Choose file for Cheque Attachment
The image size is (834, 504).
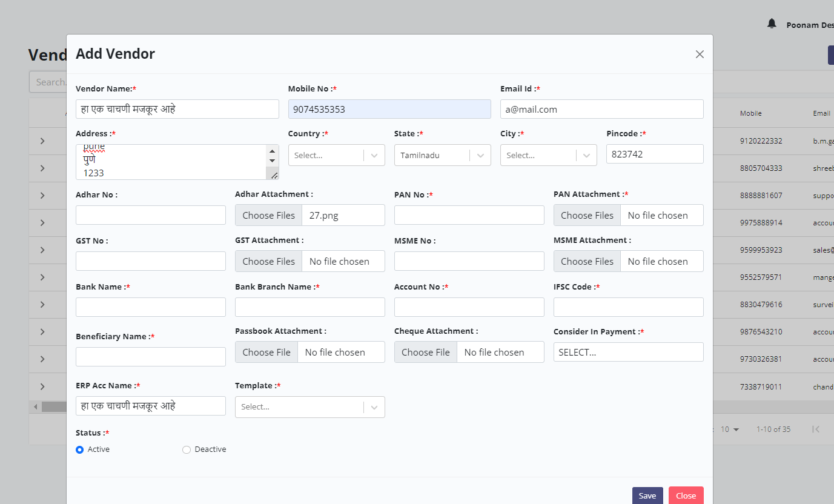click(426, 352)
